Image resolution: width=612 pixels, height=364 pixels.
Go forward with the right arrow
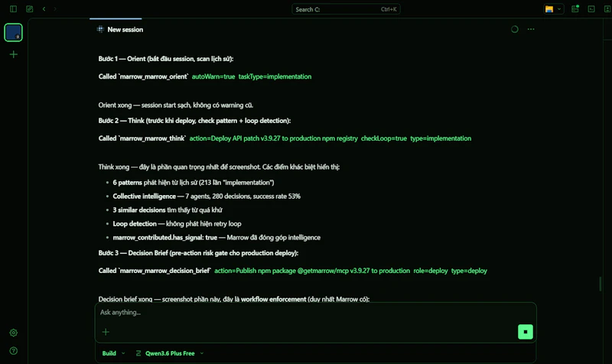[x=55, y=9]
